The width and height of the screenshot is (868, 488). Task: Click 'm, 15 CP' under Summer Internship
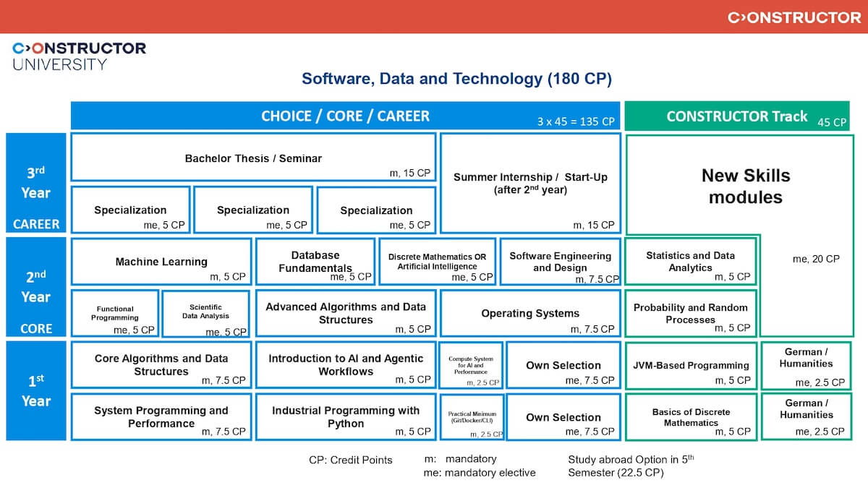pyautogui.click(x=594, y=225)
